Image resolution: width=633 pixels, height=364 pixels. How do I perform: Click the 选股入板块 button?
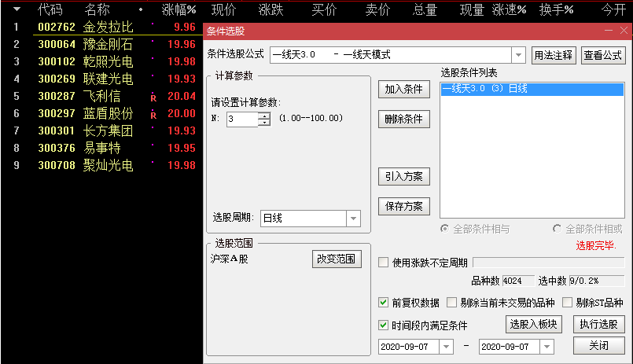click(x=533, y=324)
